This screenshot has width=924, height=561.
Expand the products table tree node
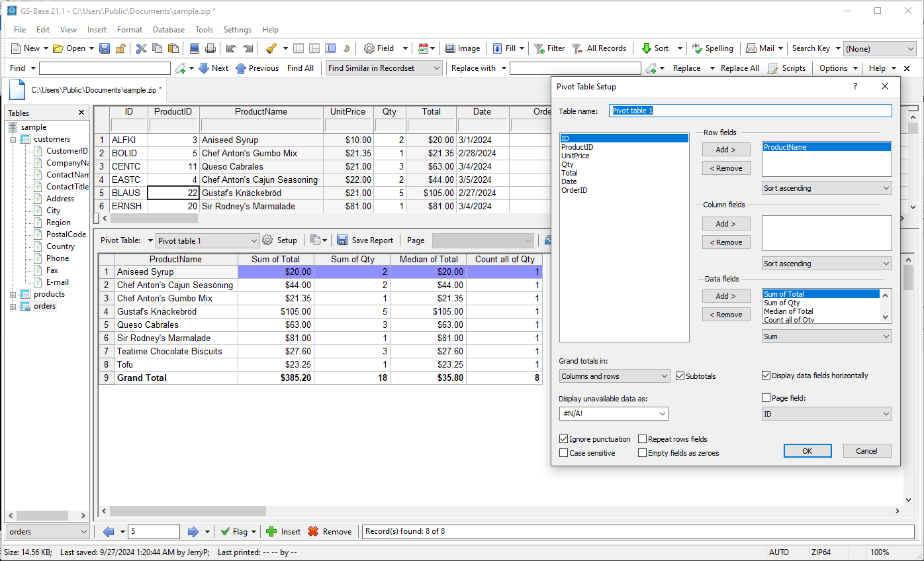[13, 294]
